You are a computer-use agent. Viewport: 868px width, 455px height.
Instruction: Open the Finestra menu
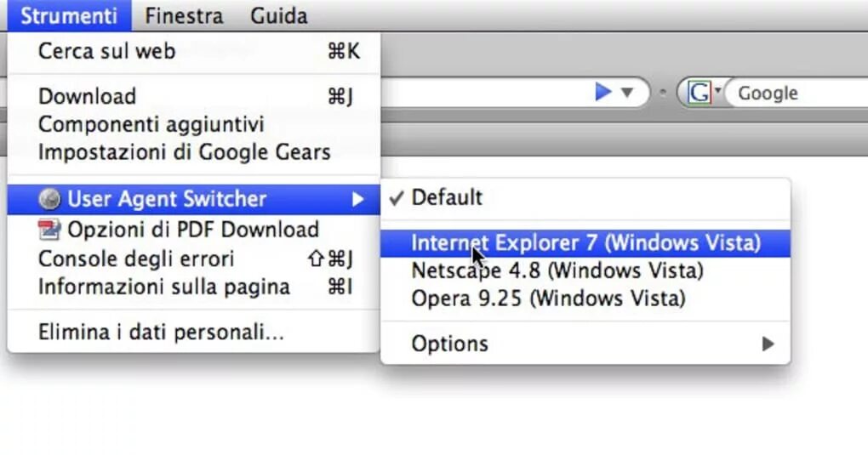[184, 15]
